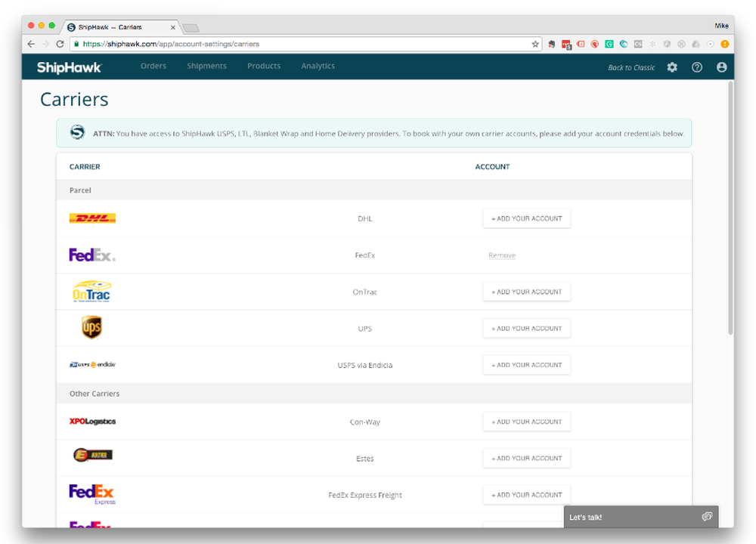Add your account for USPS via Endicia
This screenshot has height=544, width=756.
pyautogui.click(x=526, y=365)
